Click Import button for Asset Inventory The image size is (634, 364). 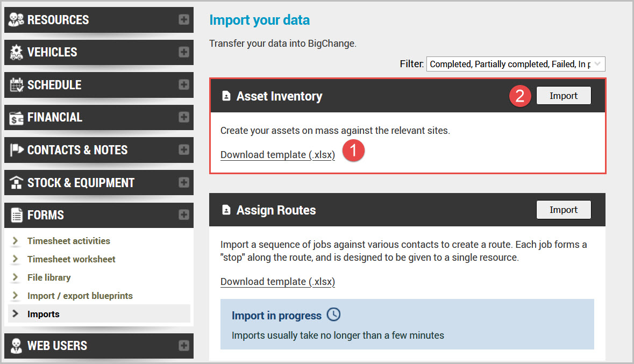pyautogui.click(x=563, y=96)
